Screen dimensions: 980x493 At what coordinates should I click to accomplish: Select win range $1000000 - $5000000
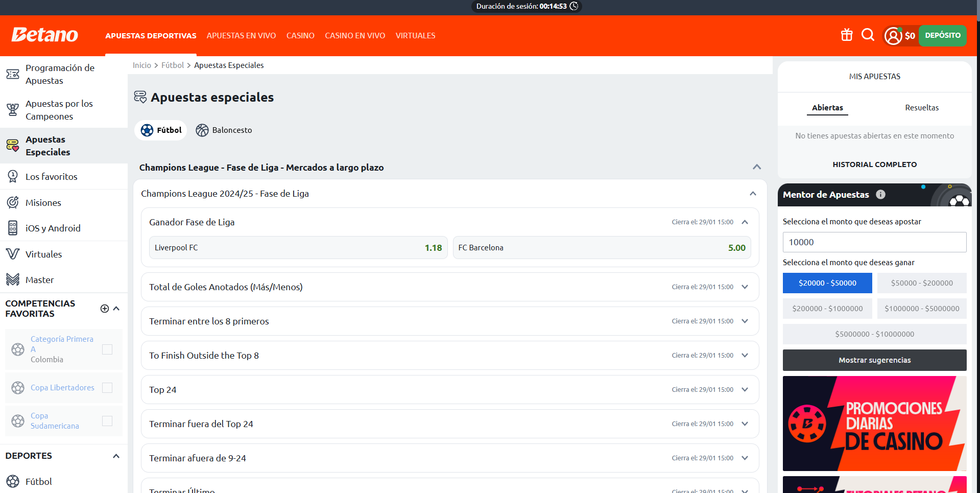click(x=922, y=309)
